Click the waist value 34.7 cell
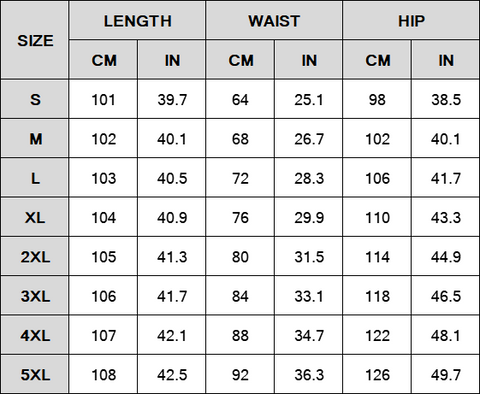 (308, 335)
